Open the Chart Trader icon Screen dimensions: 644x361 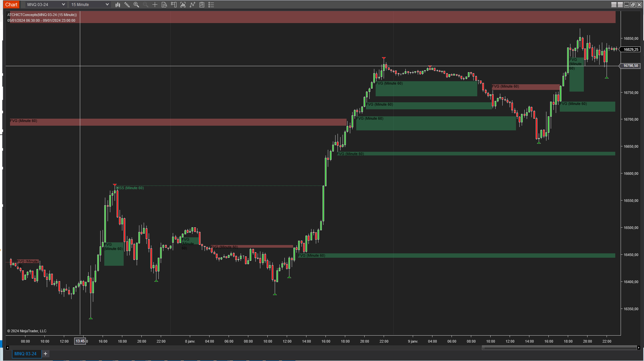click(x=173, y=5)
